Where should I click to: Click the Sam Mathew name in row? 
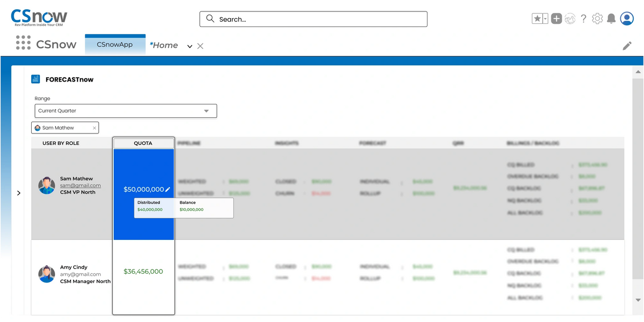click(76, 179)
